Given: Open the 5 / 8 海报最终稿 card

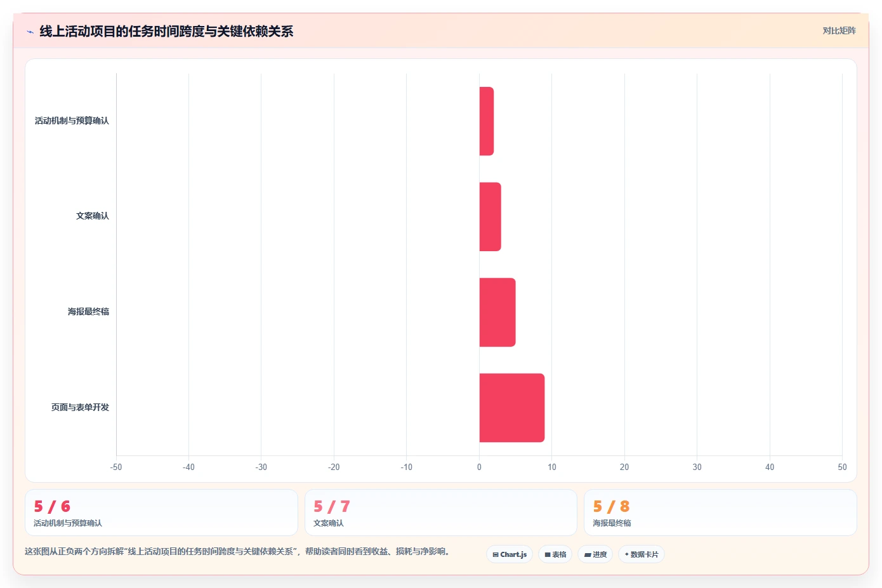Looking at the screenshot, I should (720, 513).
